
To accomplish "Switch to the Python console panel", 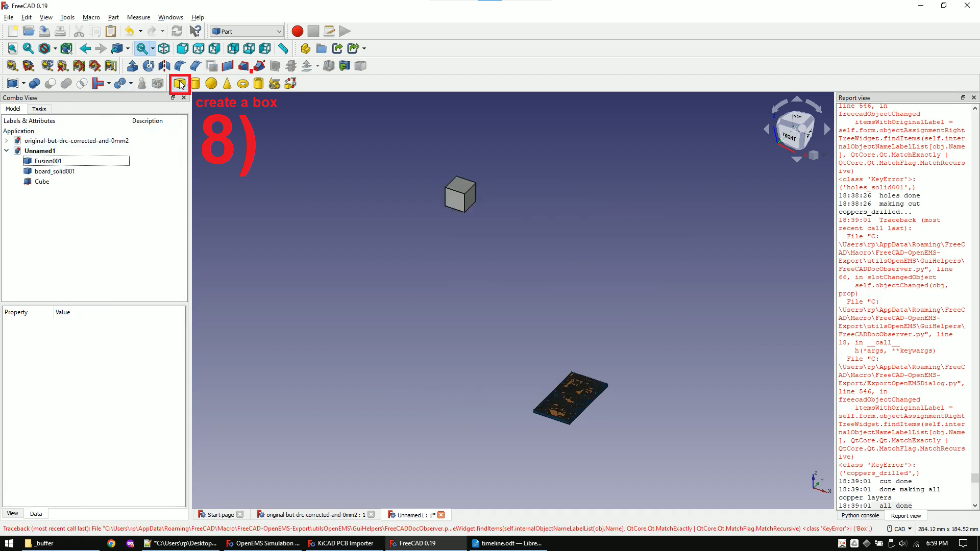I will [860, 516].
